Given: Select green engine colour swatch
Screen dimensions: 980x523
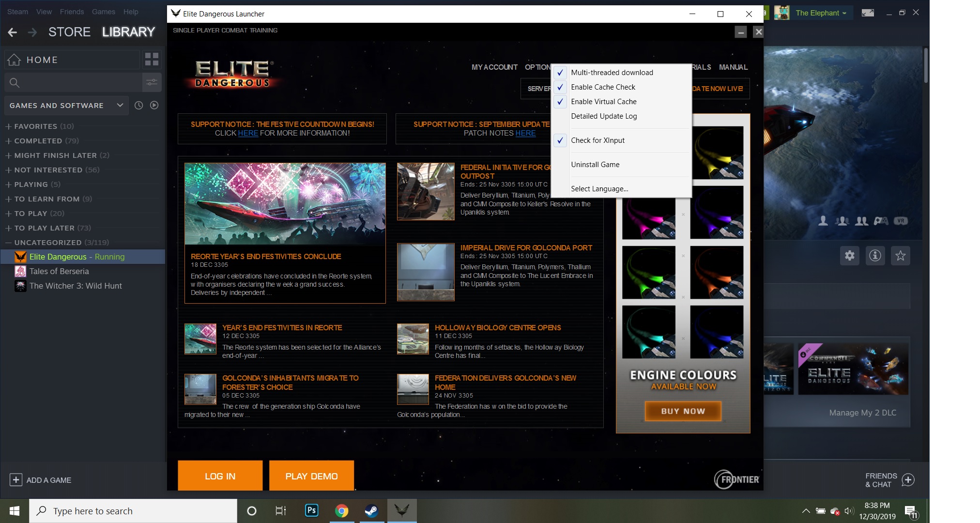Looking at the screenshot, I should 649,272.
